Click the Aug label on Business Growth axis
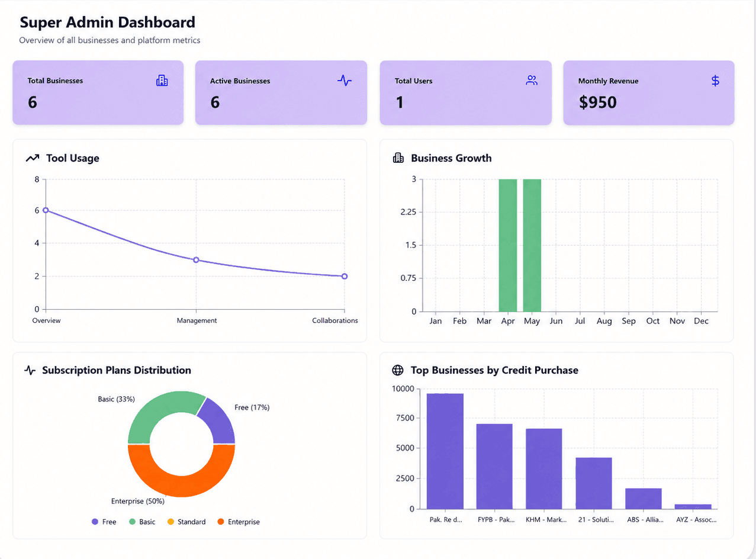Screen dimensions: 756x559 [x=604, y=321]
